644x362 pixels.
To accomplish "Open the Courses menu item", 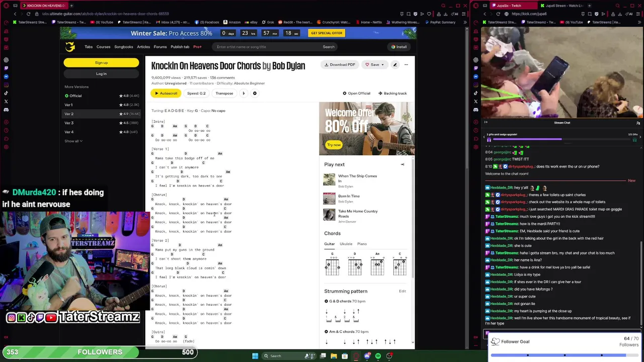I will tap(103, 47).
